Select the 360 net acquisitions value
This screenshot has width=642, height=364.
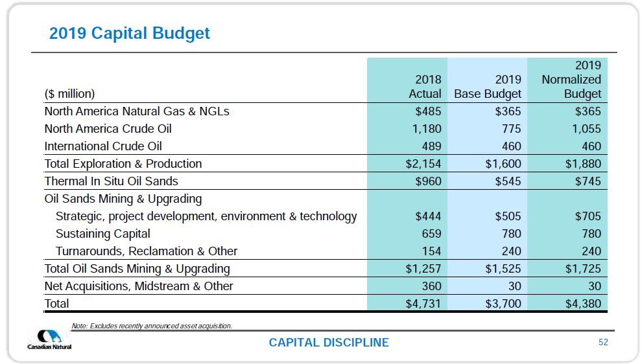431,286
